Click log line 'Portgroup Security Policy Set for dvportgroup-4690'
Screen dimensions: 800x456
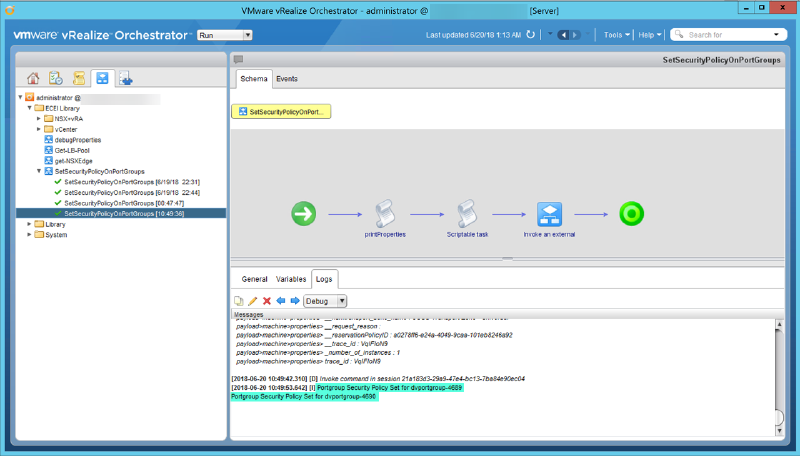304,396
